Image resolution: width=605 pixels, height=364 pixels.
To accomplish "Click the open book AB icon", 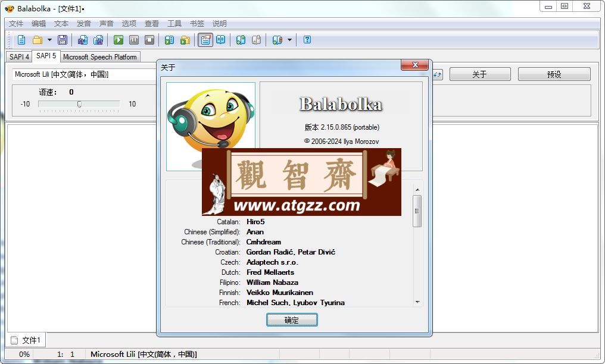I will 221,40.
